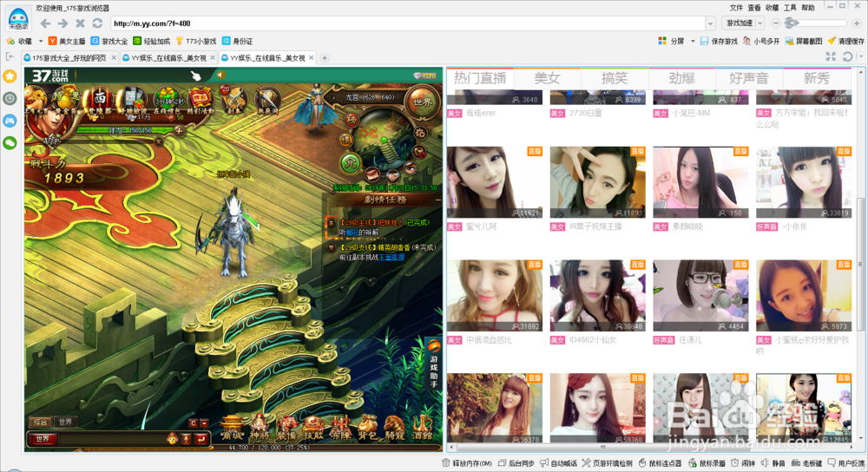Expand the 游戏助手 side panel
The image size is (868, 472).
(434, 363)
